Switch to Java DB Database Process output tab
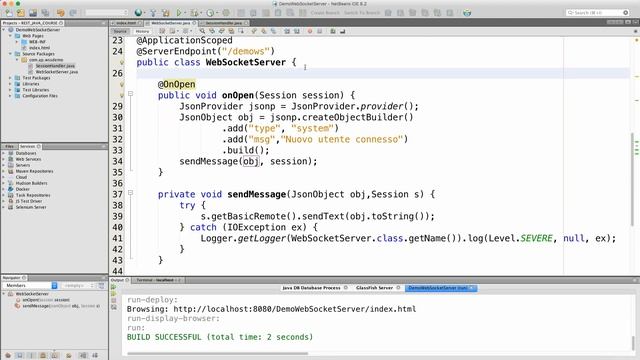640x360 pixels. (x=311, y=288)
